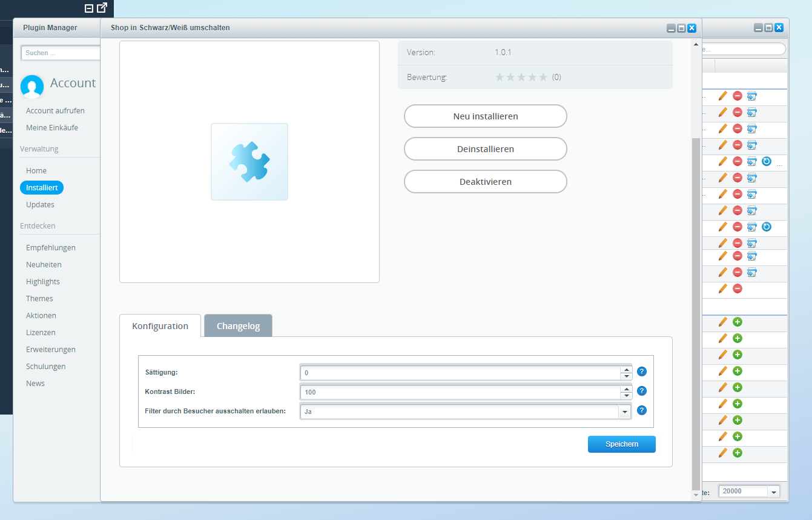
Task: Open News in the sidebar
Action: 35,383
